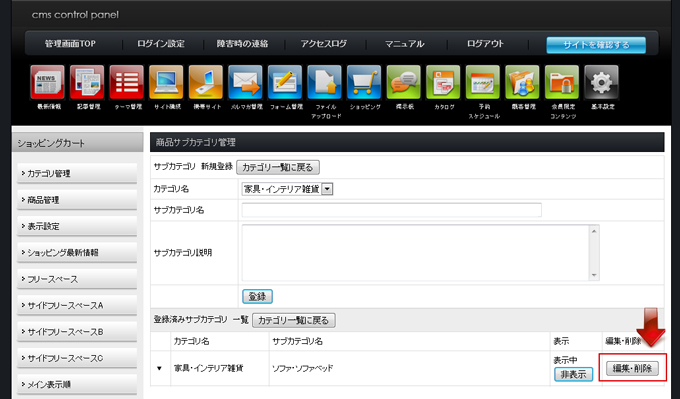
Task: Click the ソファ・ソファベッド subcategory cell
Action: (409, 369)
